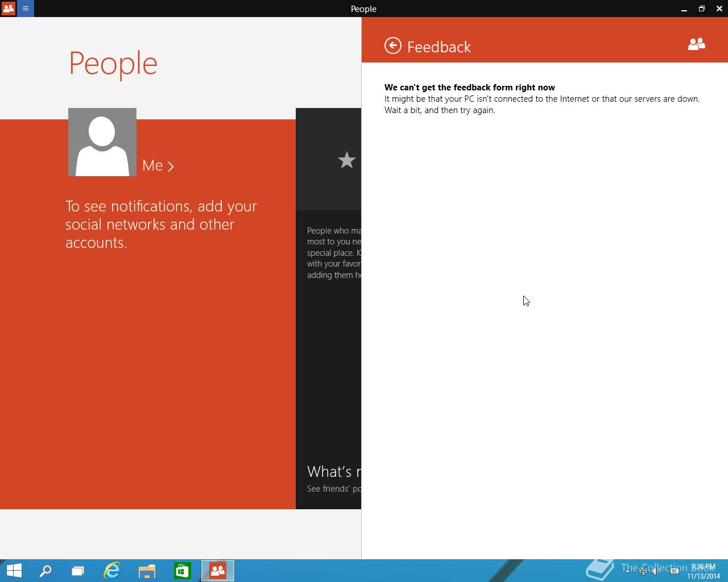The height and width of the screenshot is (582, 728).
Task: Open the Store from taskbar
Action: (x=182, y=571)
